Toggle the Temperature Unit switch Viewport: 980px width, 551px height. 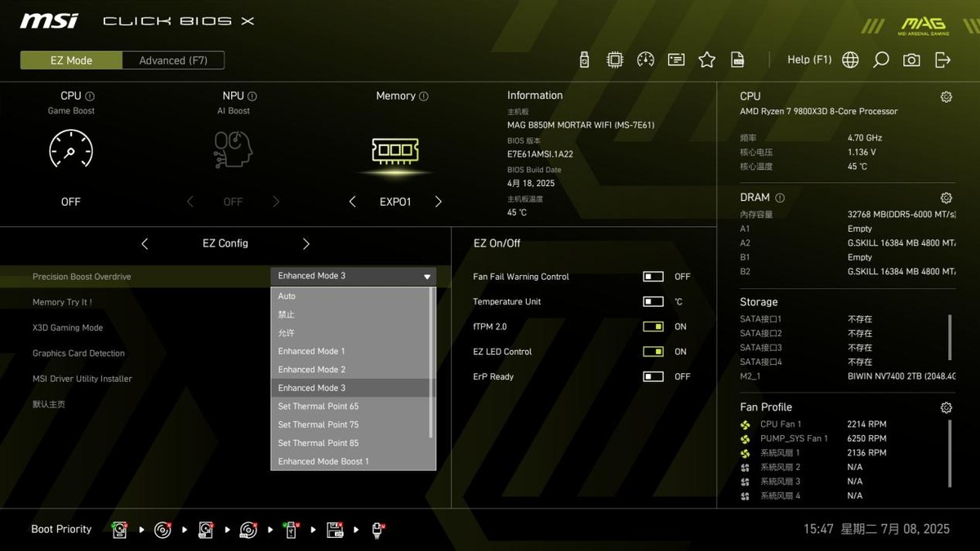pos(653,302)
